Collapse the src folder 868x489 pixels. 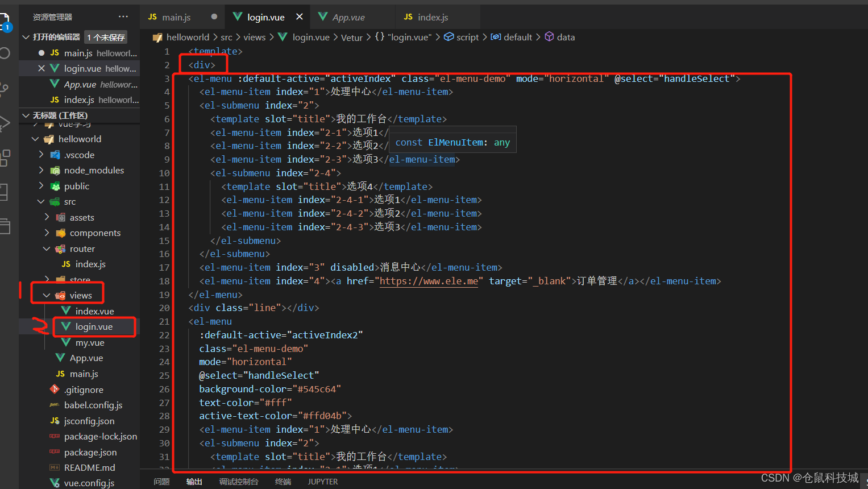point(41,201)
